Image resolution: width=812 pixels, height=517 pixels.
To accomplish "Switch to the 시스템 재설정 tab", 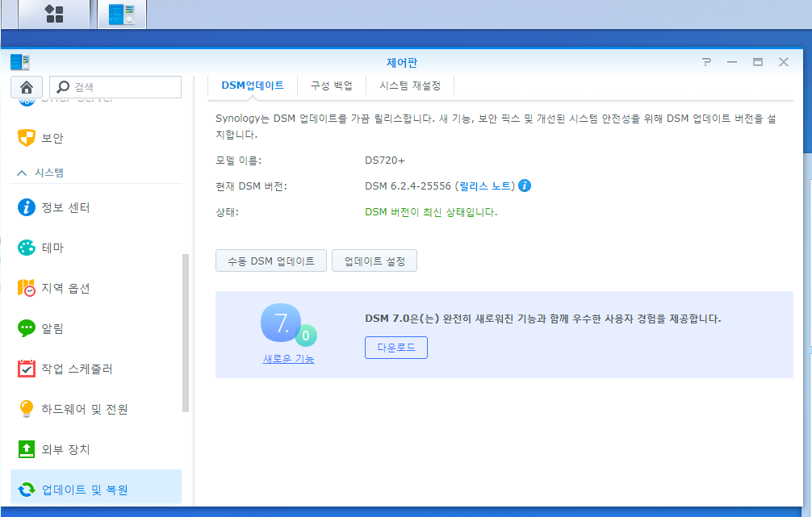I will point(409,85).
